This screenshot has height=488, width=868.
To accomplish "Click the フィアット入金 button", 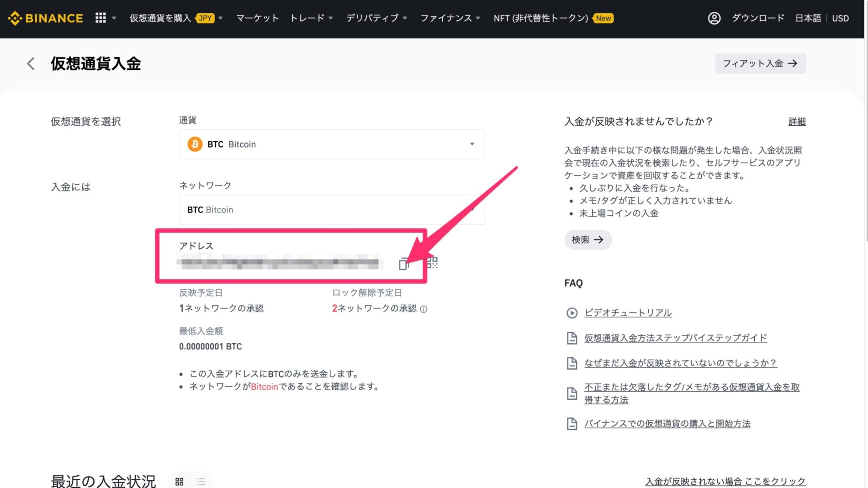I will [x=760, y=64].
